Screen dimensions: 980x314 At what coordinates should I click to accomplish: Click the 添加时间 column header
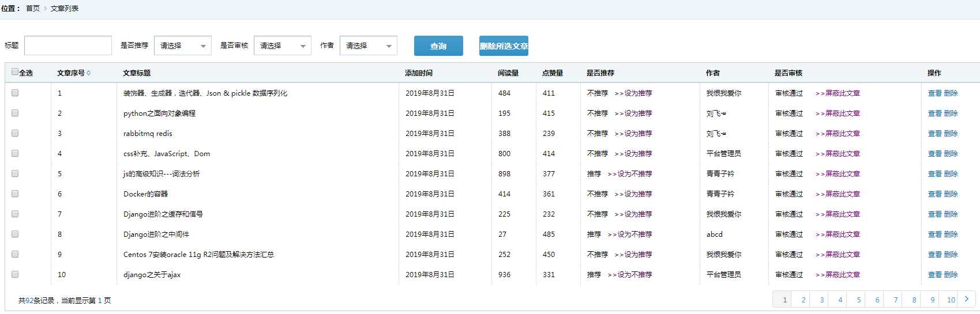coord(419,73)
